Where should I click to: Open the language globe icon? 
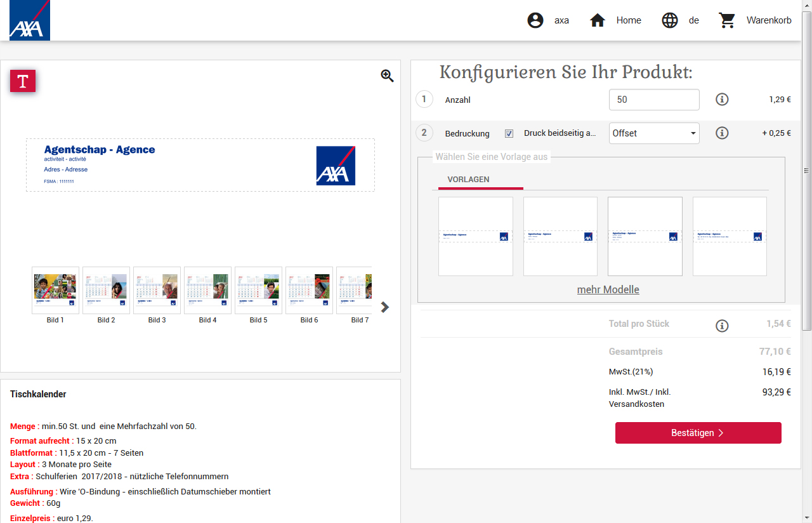click(x=670, y=20)
